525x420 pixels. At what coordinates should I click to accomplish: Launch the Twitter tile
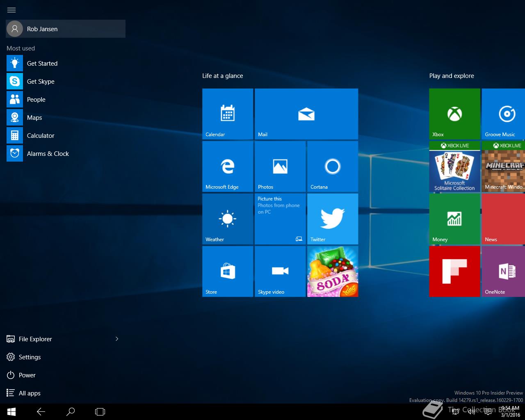(333, 219)
